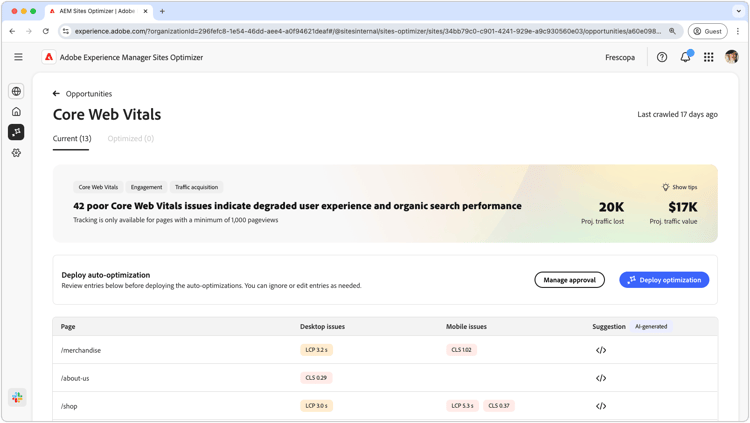Click the Show tips lightbulb icon

tap(665, 187)
